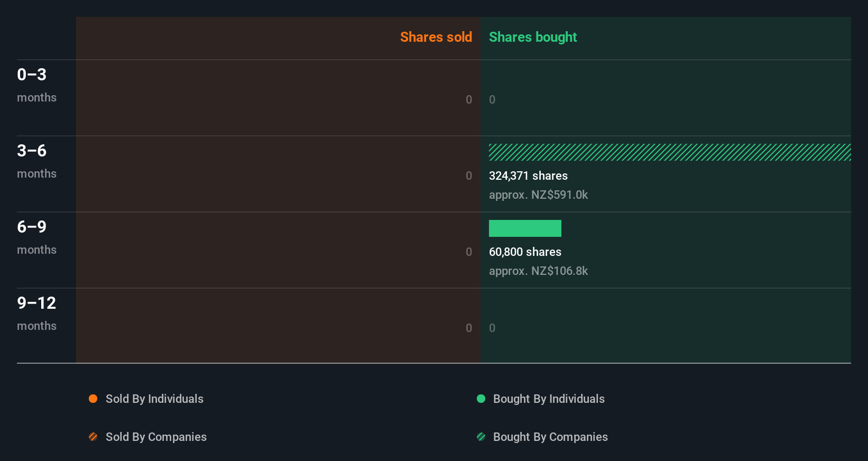The height and width of the screenshot is (461, 868).
Task: Select the 6–9 months row label
Action: click(36, 237)
